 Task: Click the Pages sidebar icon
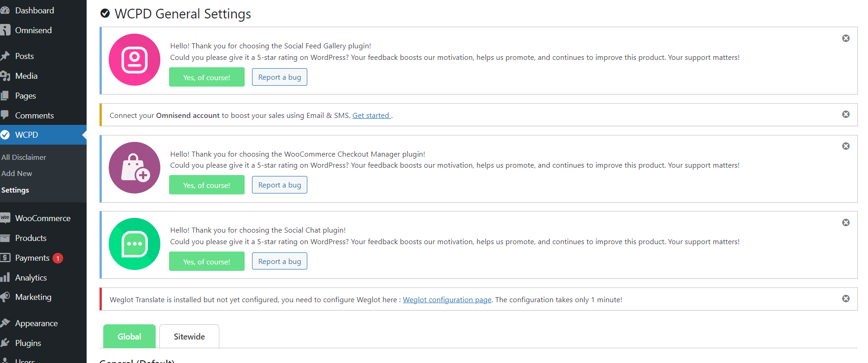pyautogui.click(x=5, y=95)
